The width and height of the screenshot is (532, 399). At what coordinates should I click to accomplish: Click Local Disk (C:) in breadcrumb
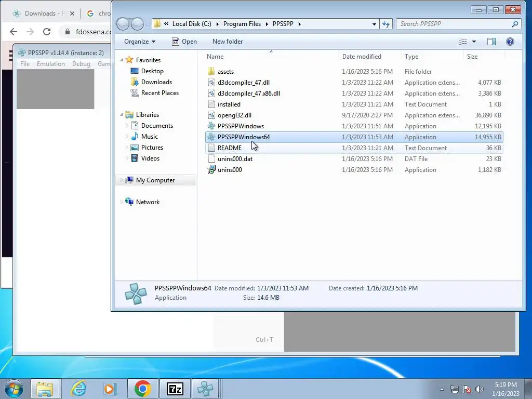[192, 24]
